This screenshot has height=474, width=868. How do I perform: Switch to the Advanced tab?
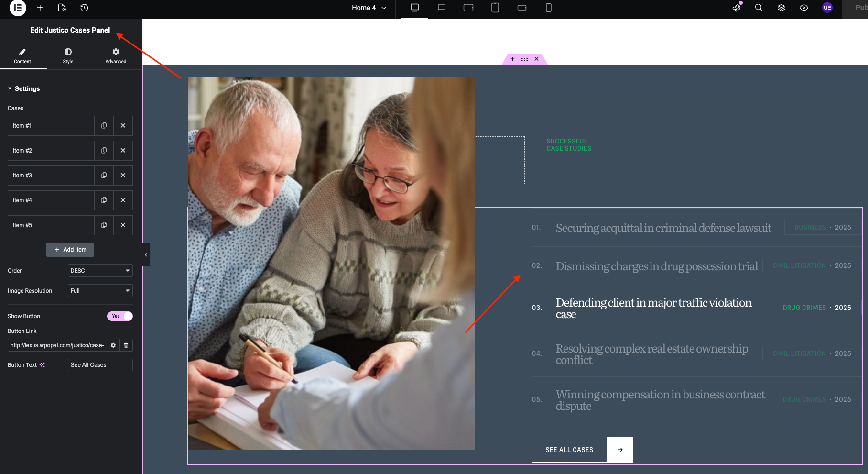[116, 55]
